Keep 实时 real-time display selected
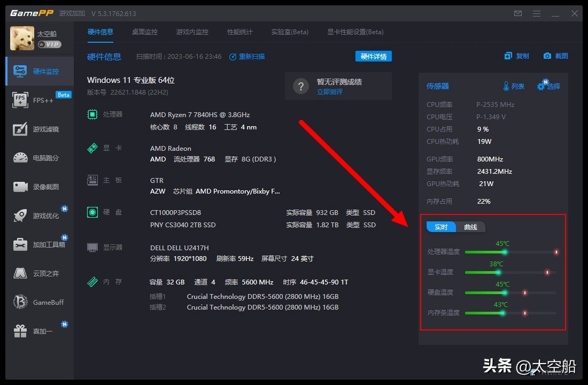This screenshot has height=385, width=588. click(440, 227)
